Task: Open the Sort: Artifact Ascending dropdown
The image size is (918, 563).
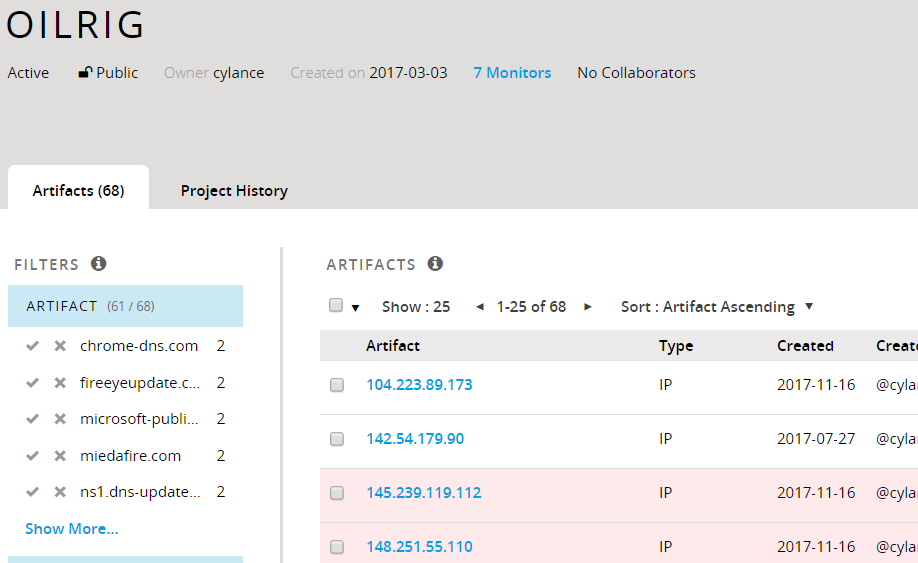Action: (x=717, y=307)
